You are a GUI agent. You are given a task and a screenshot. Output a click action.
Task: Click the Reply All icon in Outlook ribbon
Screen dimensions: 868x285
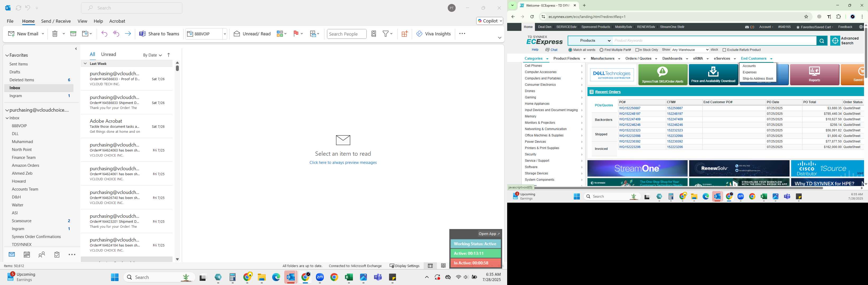[116, 34]
